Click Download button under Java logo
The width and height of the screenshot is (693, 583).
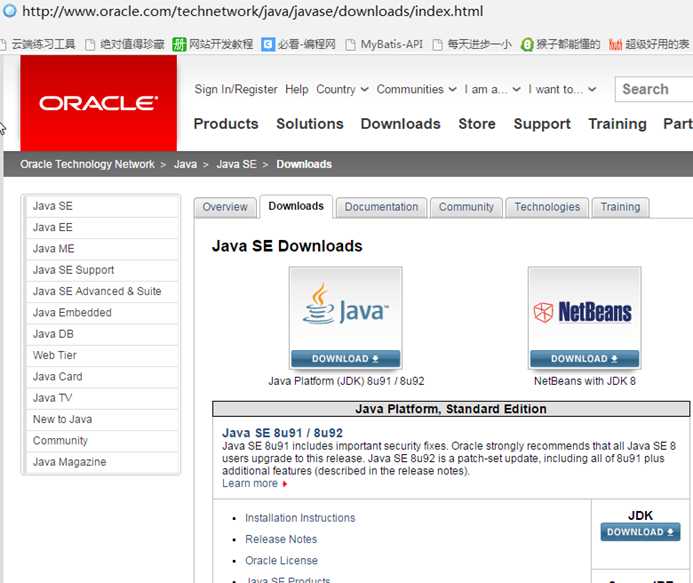345,358
